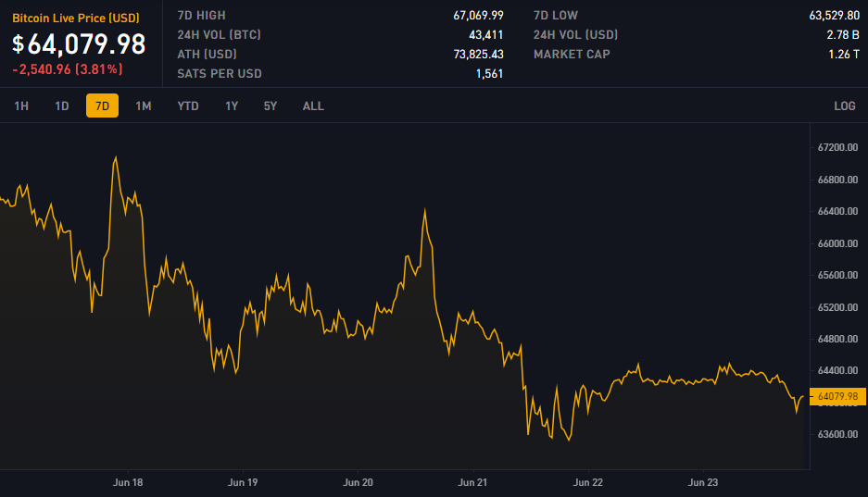Show ALL time price history
868x497 pixels.
pos(313,106)
